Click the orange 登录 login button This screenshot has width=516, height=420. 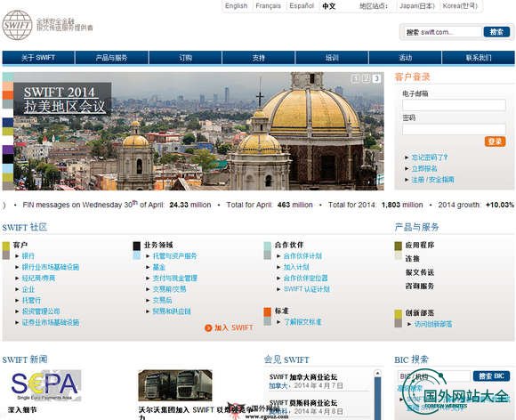495,141
